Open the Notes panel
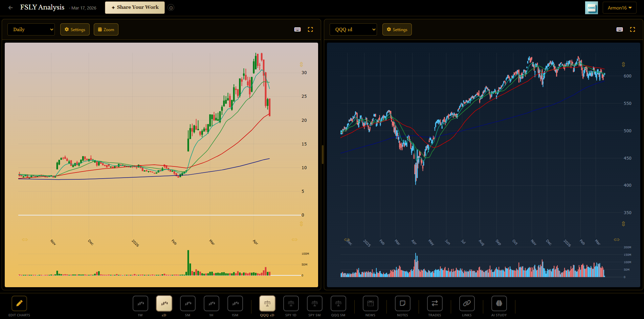 tap(403, 303)
